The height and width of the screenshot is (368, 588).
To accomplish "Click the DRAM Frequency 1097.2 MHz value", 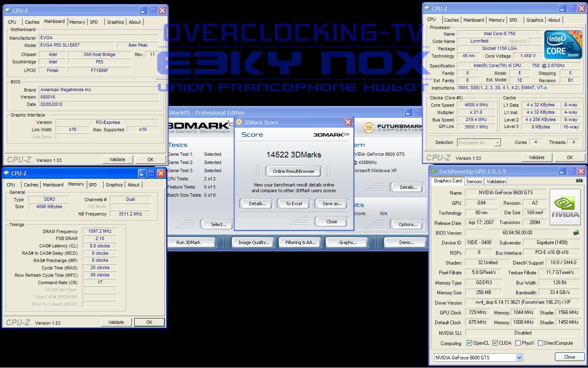I will click(x=100, y=231).
